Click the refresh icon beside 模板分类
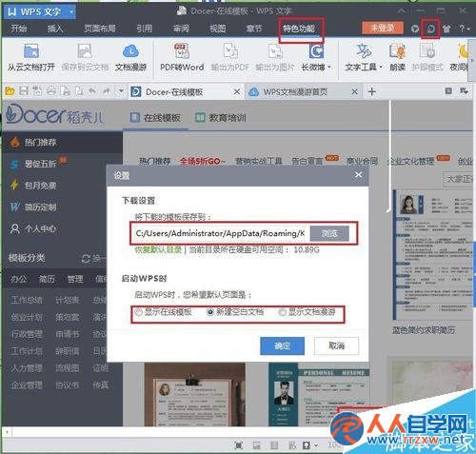The width and height of the screenshot is (476, 454). 86,259
